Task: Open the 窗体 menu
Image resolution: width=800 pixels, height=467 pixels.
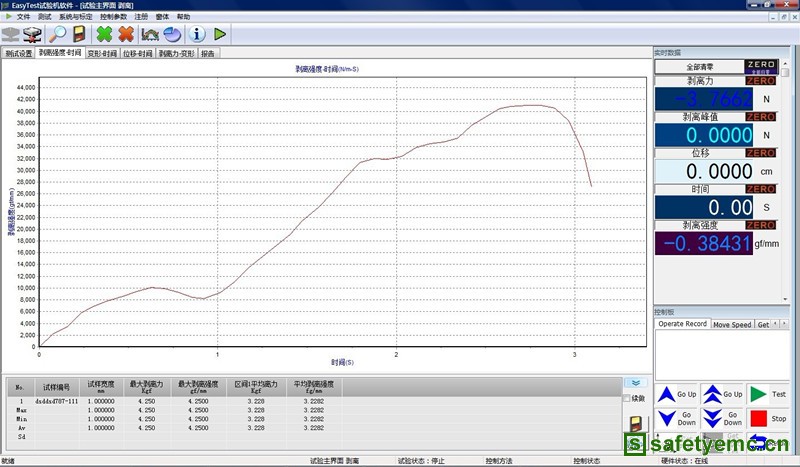Action: [162, 17]
